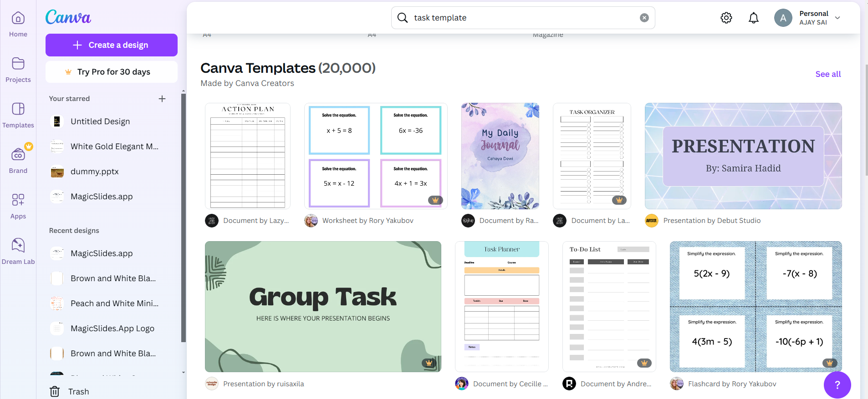Viewport: 868px width, 399px height.
Task: Click the Cecille creator avatar
Action: click(x=462, y=384)
